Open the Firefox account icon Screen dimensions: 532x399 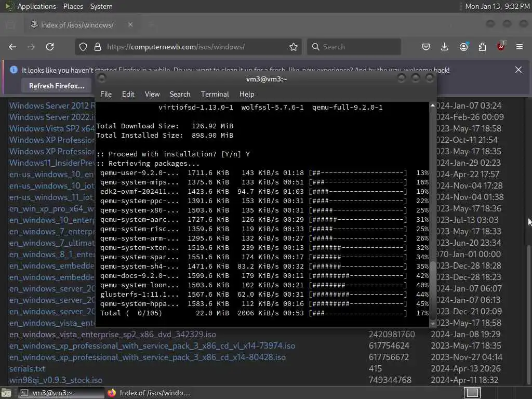pyautogui.click(x=463, y=47)
